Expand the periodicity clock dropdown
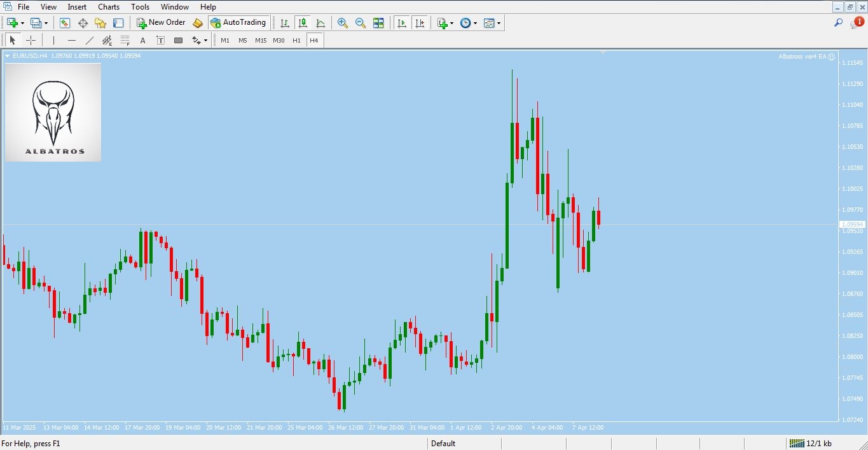Image resolution: width=868 pixels, height=450 pixels. pyautogui.click(x=475, y=23)
